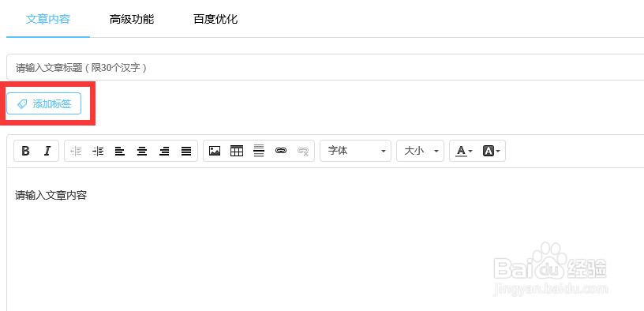644x311 pixels.
Task: Switch to the 高级功能 tab
Action: pyautogui.click(x=132, y=19)
